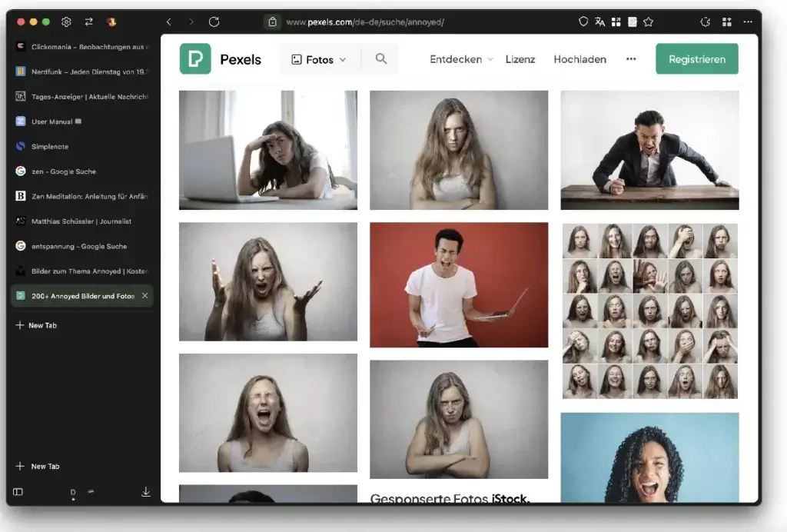
Task: Open the Lizenz link
Action: pyautogui.click(x=520, y=59)
